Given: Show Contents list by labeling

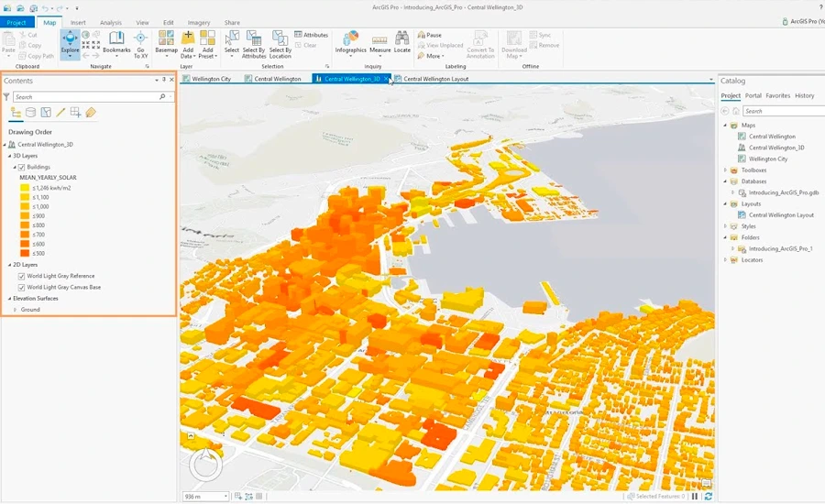Looking at the screenshot, I should tap(91, 113).
